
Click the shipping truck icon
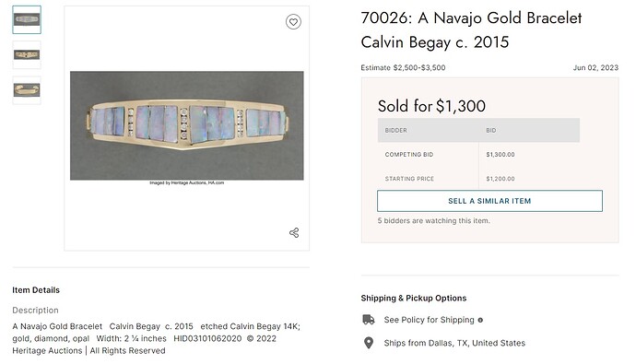coord(369,320)
